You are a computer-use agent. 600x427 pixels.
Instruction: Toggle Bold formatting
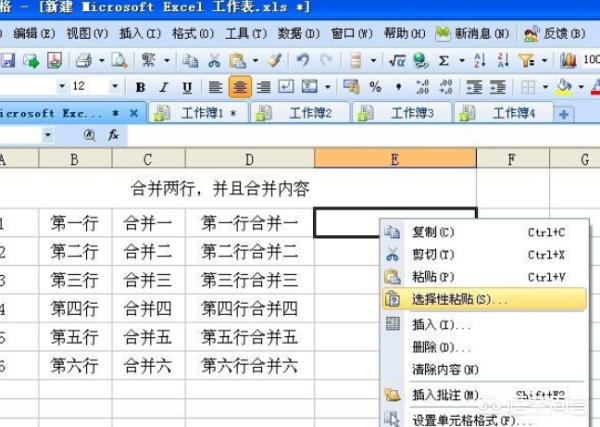tap(140, 88)
